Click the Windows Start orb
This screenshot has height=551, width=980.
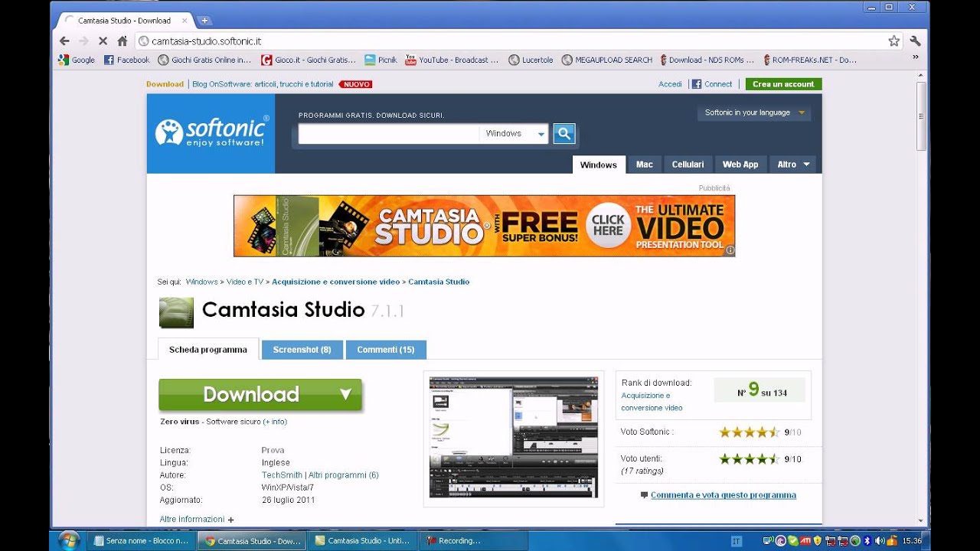(68, 540)
